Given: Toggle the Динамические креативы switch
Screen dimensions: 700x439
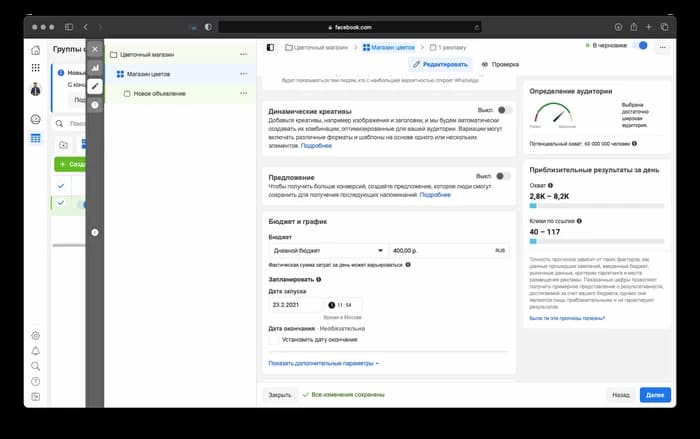Looking at the screenshot, I should click(x=504, y=110).
